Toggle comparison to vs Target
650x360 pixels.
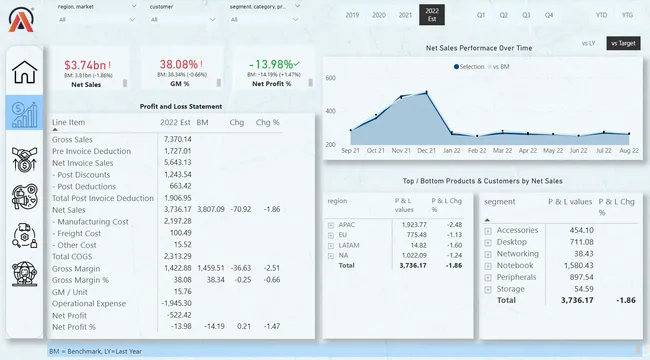click(623, 43)
